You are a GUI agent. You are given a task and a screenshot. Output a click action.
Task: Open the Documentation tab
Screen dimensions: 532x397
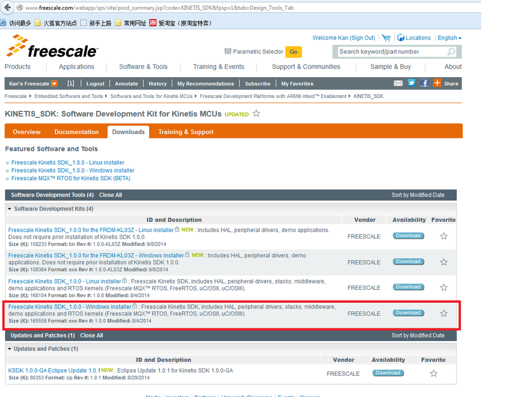coord(77,132)
